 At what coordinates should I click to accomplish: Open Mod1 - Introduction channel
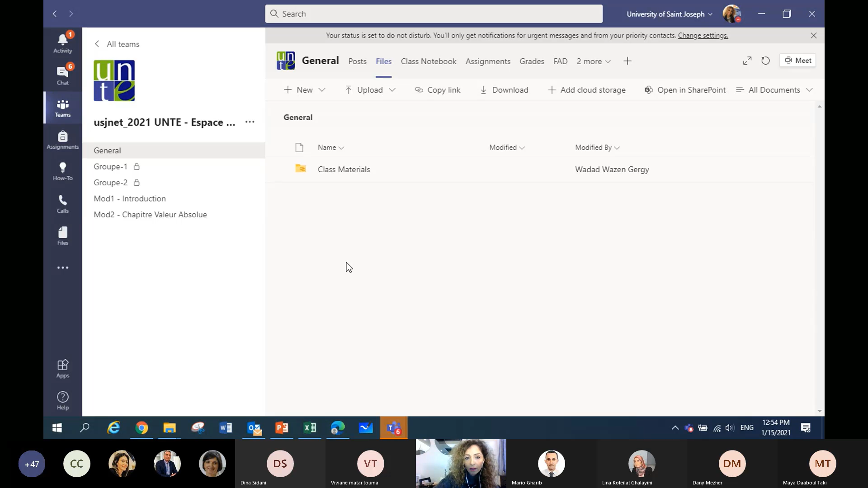tap(174, 199)
